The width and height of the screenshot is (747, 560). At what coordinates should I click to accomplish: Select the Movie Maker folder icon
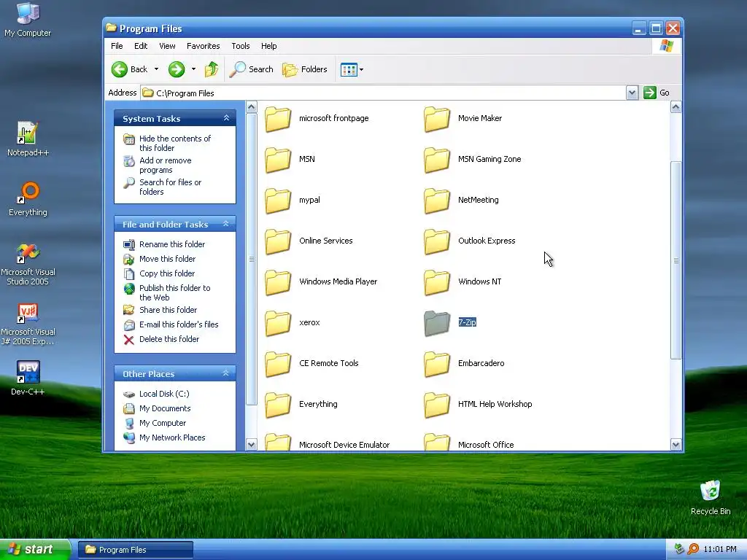[437, 119]
